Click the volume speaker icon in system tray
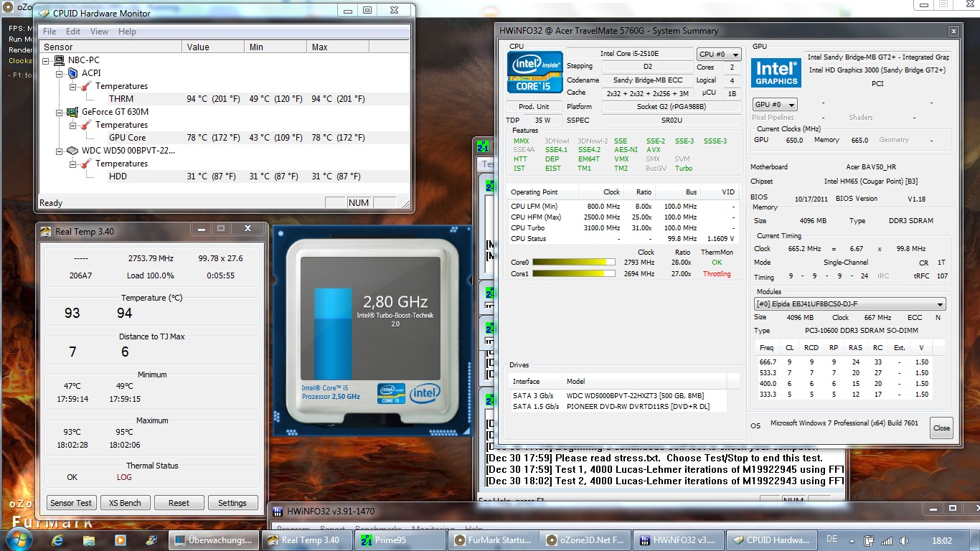Viewport: 980px width, 551px height. (x=905, y=540)
